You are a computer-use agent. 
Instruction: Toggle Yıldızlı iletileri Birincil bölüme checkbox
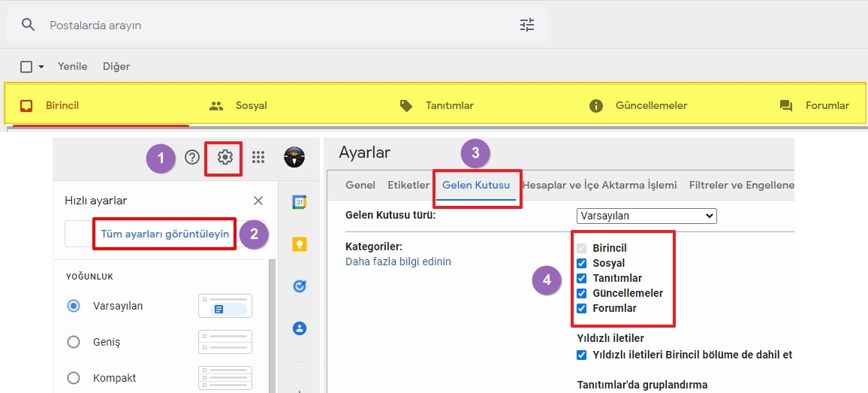(581, 355)
